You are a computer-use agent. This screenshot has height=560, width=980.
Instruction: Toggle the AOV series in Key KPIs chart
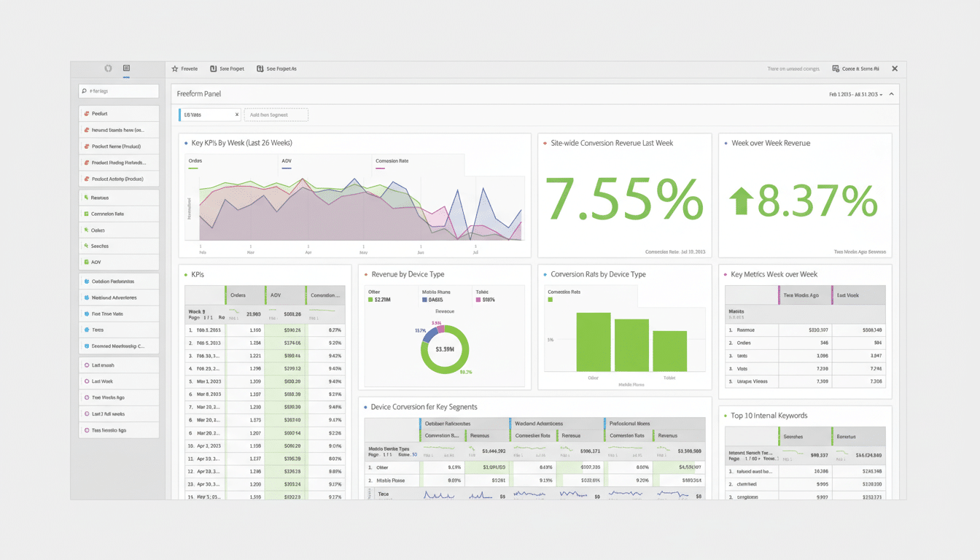pos(287,161)
